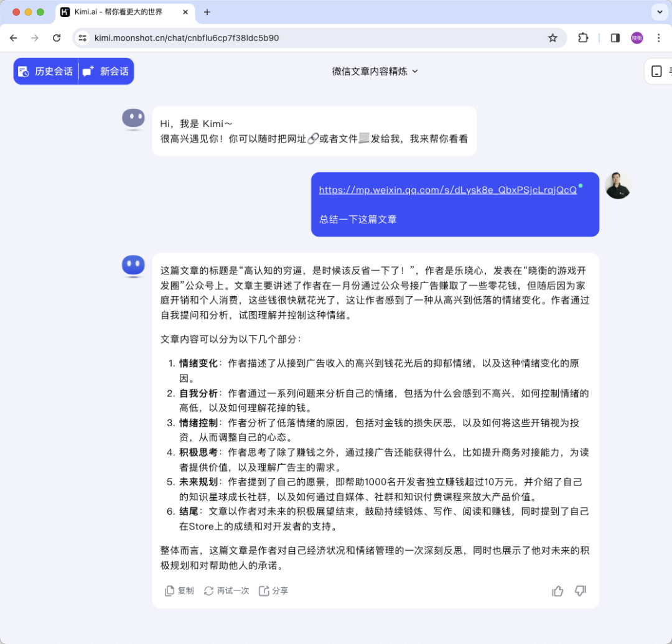
Task: Open the Chrome three-dot menu
Action: click(659, 38)
